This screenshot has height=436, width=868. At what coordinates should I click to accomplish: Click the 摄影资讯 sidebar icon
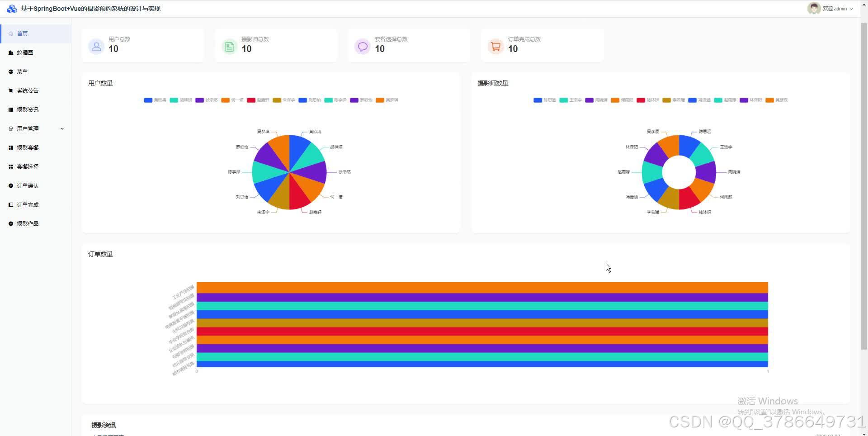point(11,110)
